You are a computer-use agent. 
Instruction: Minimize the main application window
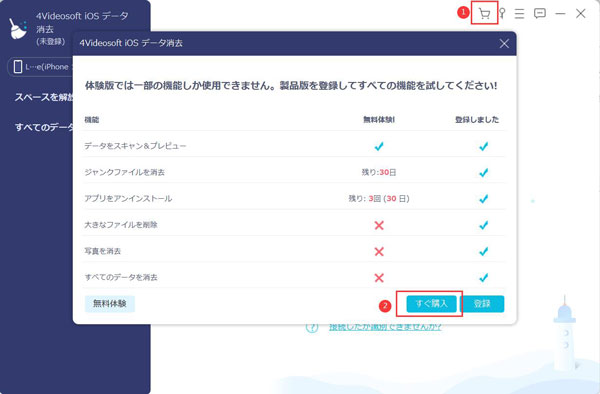tap(560, 14)
